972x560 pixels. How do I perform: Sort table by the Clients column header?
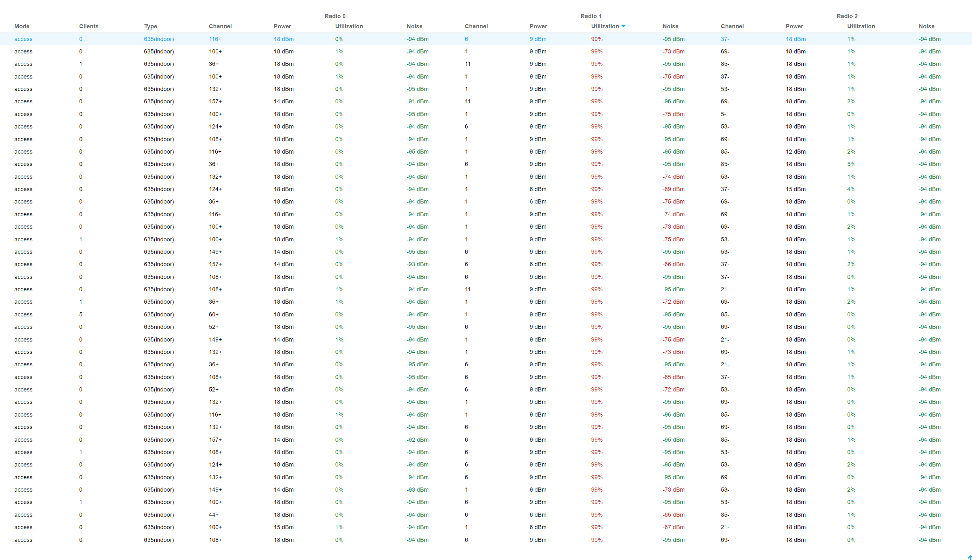pos(89,26)
